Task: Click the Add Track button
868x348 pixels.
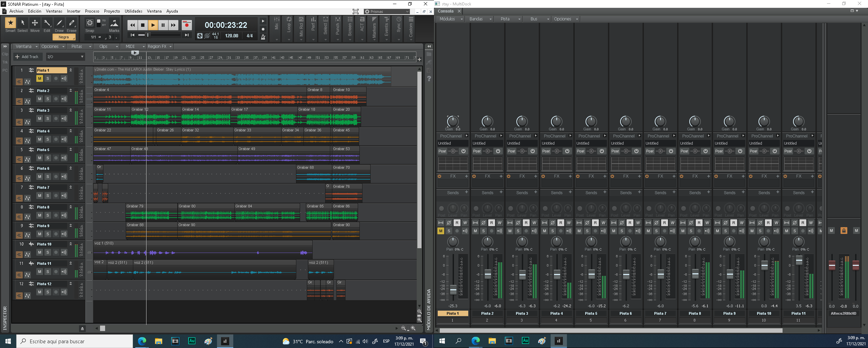Action: (x=27, y=57)
